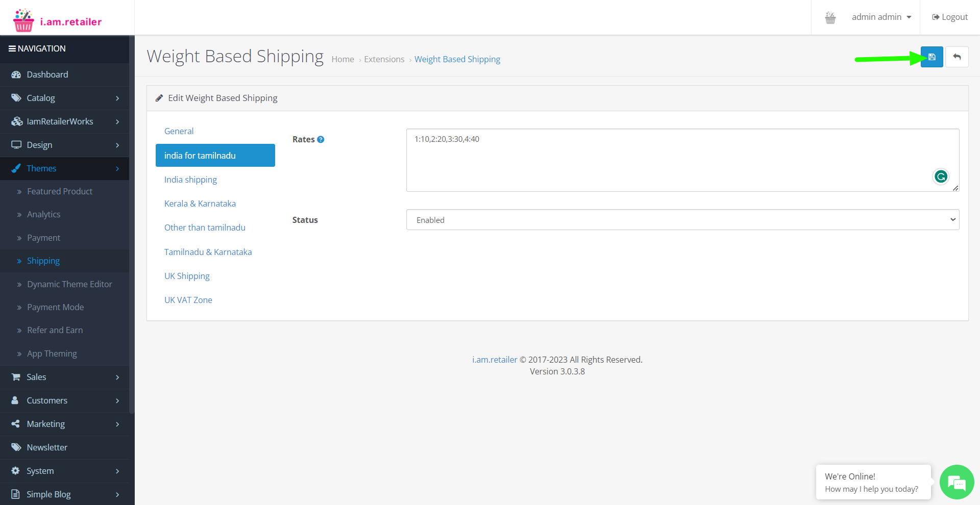This screenshot has width=980, height=505.
Task: Click the IamRetailerWorks cubes icon
Action: click(17, 121)
